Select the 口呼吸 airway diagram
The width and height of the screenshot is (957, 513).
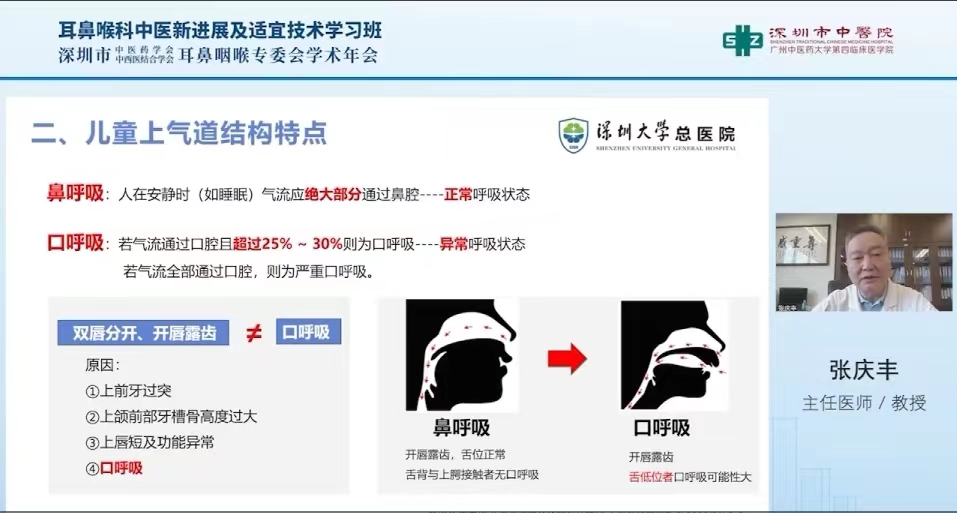[674, 355]
